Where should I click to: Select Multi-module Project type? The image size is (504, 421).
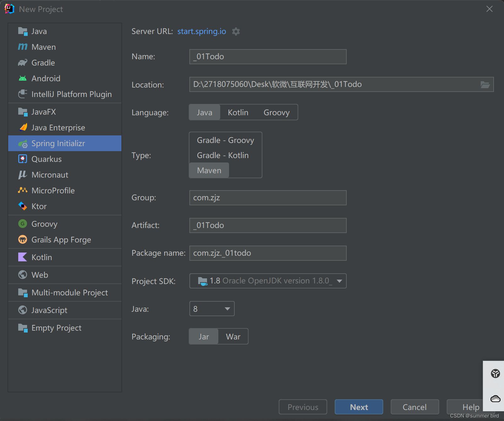click(x=65, y=293)
